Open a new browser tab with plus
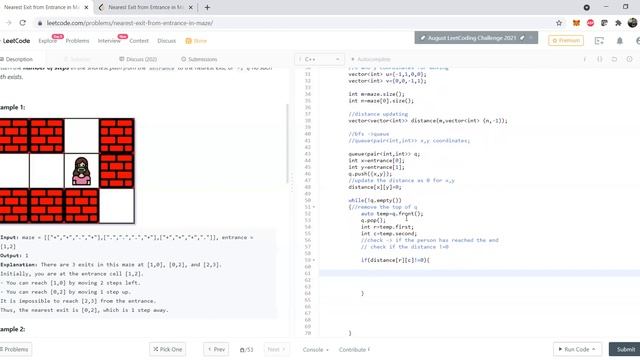The height and width of the screenshot is (360, 640). pyautogui.click(x=207, y=7)
